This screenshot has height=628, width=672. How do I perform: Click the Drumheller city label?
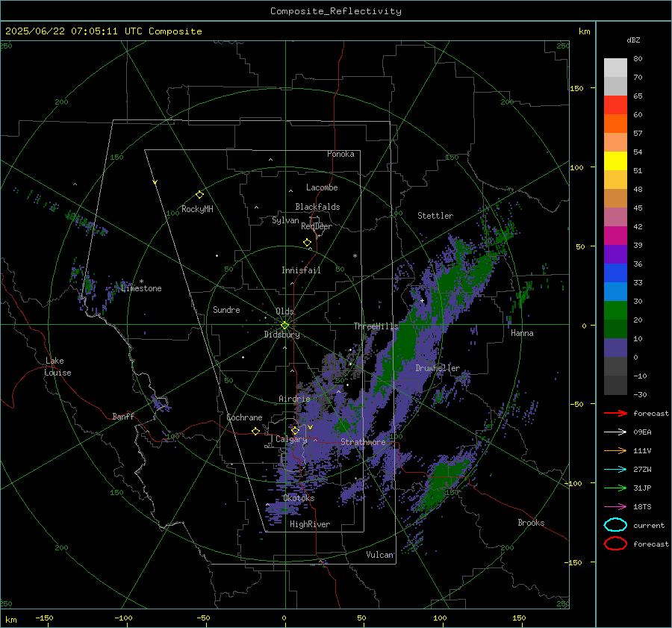(438, 368)
